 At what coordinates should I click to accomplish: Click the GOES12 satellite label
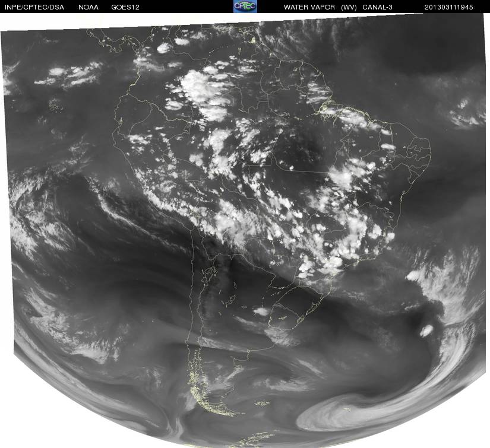125,7
